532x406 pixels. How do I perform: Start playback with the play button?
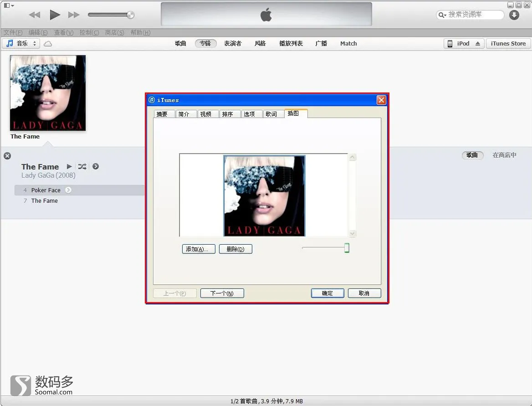(55, 15)
